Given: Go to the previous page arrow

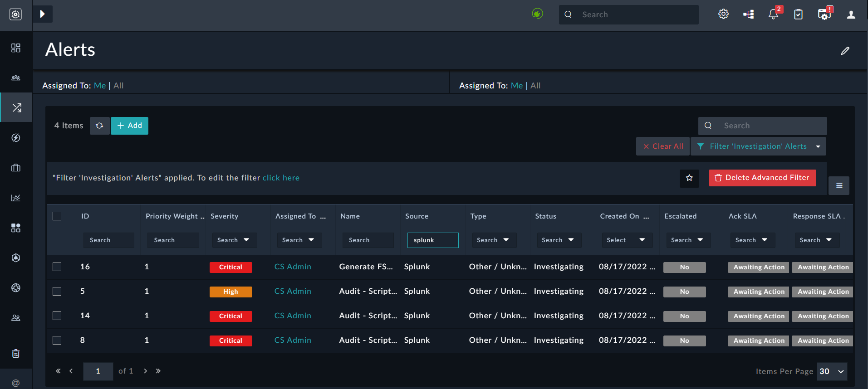Looking at the screenshot, I should click(x=71, y=371).
